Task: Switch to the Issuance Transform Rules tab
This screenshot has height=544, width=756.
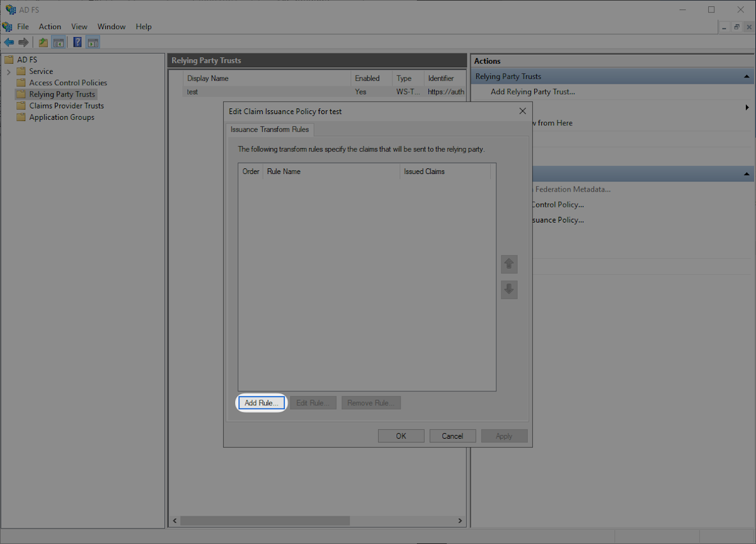Action: [270, 129]
